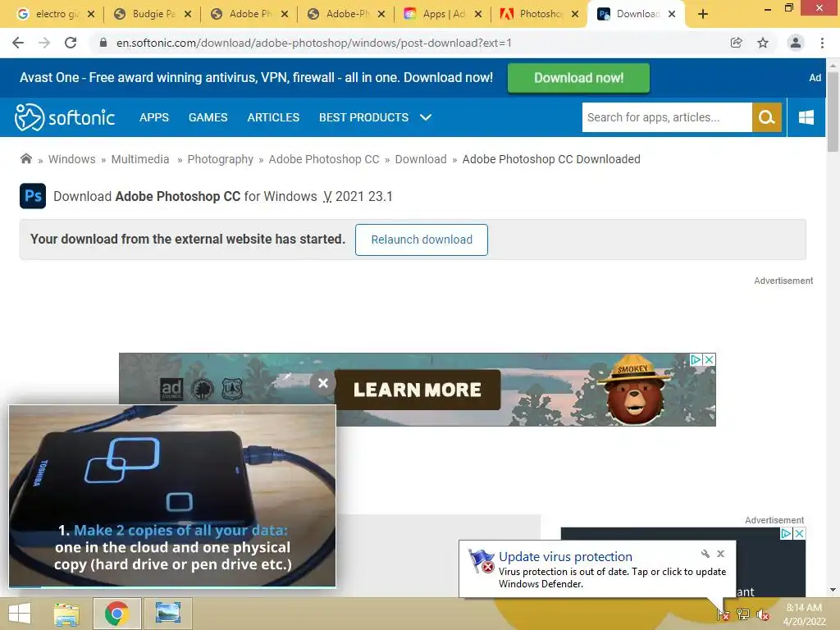
Task: Click the LEARN MORE ad button
Action: click(418, 390)
